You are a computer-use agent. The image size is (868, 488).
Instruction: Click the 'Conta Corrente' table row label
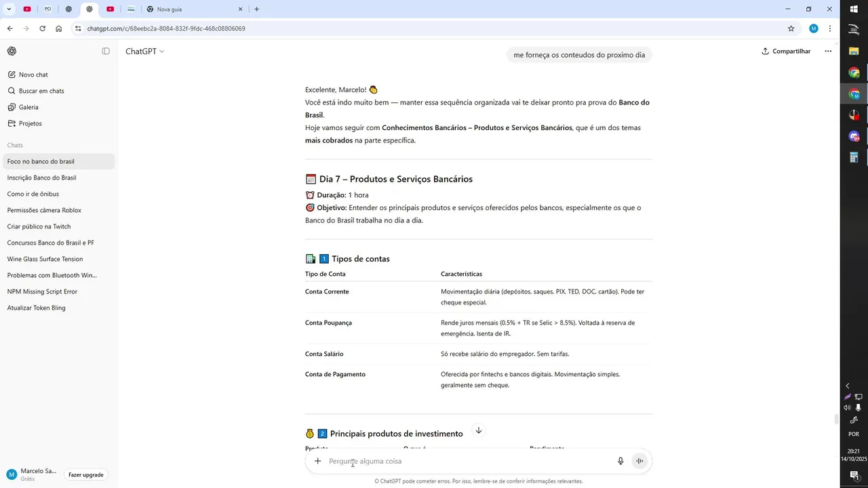pyautogui.click(x=327, y=291)
